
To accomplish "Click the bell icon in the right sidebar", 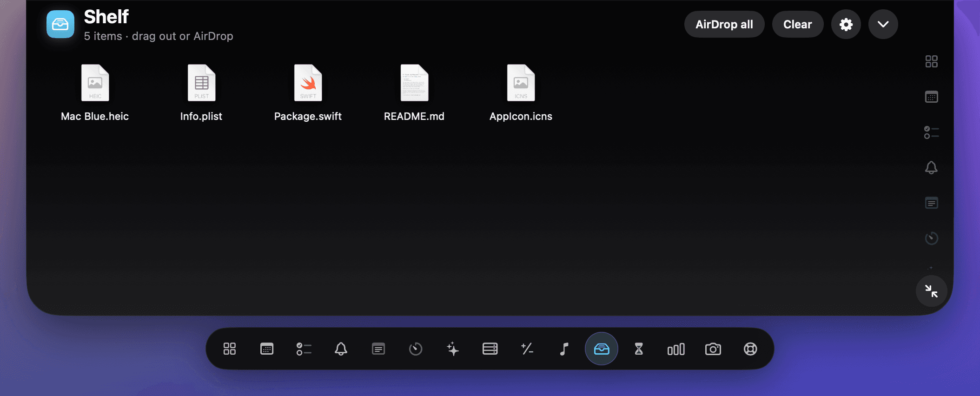I will click(x=932, y=167).
